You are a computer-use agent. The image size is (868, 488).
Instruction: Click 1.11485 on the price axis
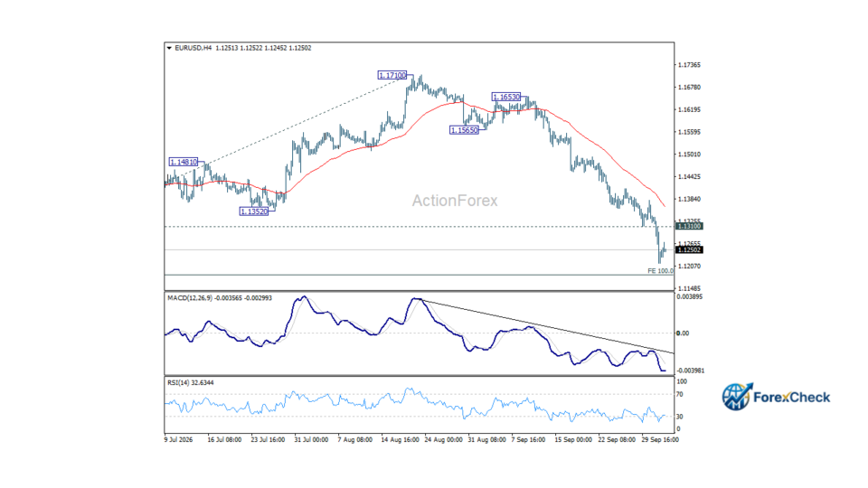point(689,289)
